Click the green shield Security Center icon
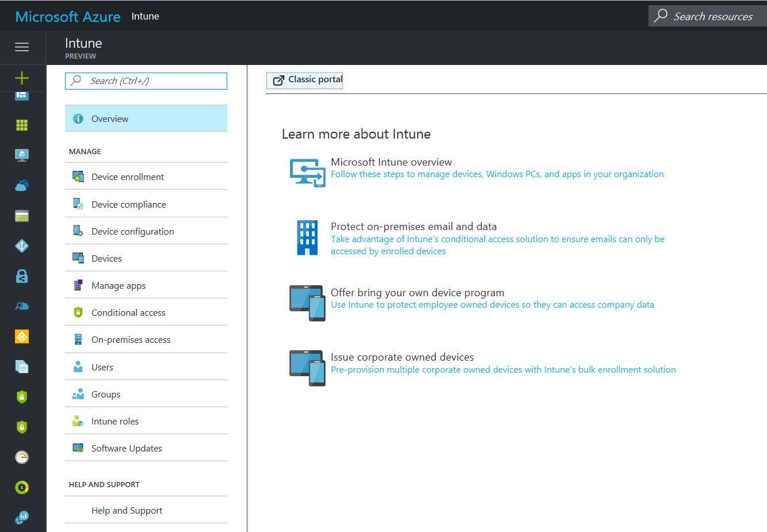 click(22, 397)
